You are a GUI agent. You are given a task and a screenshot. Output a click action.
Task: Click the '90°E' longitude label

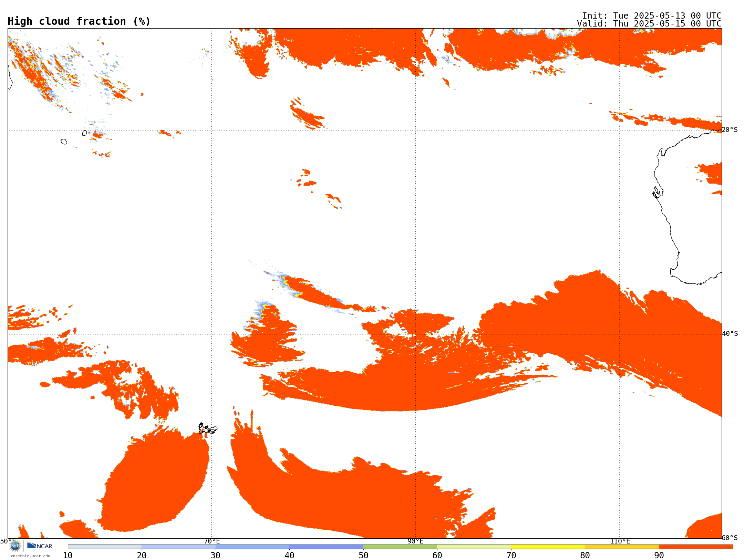[x=415, y=541]
